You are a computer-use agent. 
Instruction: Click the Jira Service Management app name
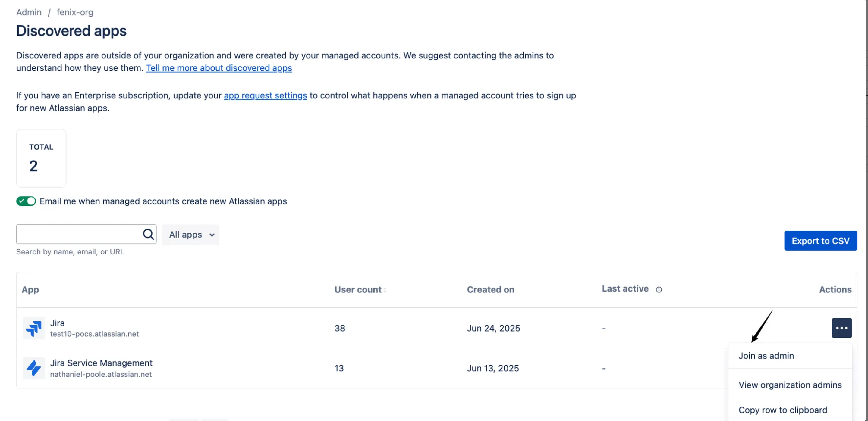pos(101,363)
